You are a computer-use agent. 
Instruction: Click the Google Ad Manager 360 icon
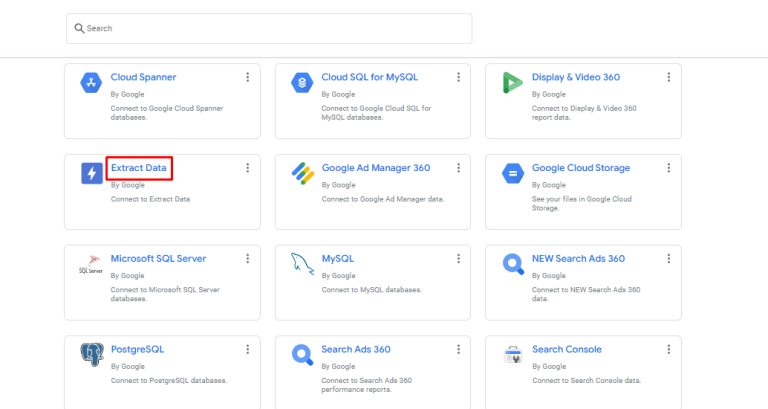coord(303,174)
